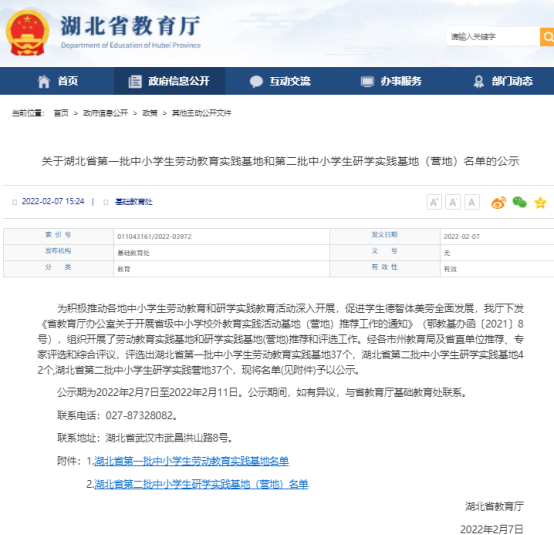
Task: Go to 首页 in breadcrumb trail
Action: tap(61, 113)
